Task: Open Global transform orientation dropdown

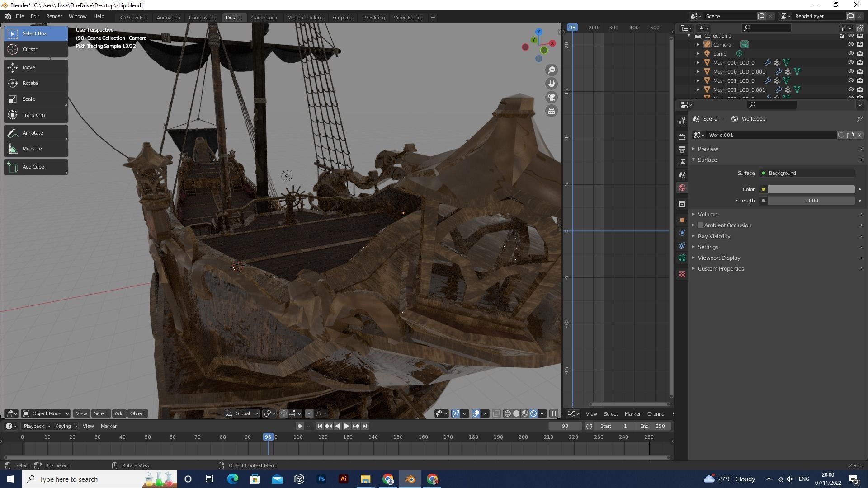Action: coord(242,413)
